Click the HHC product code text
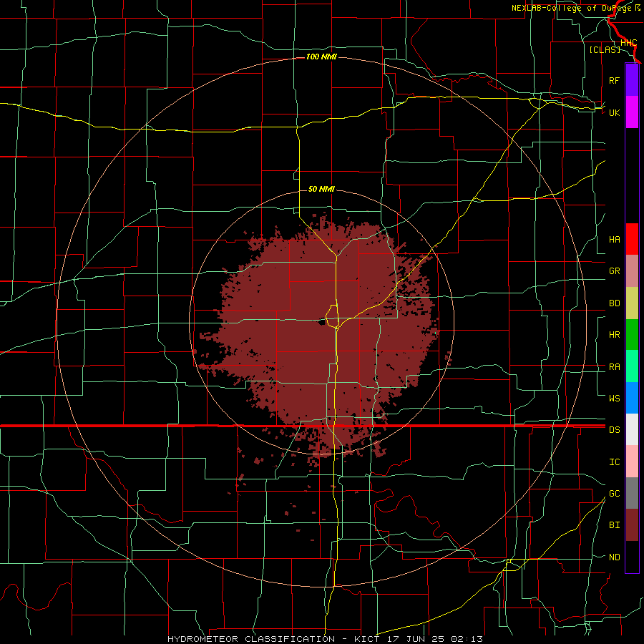 click(x=628, y=43)
